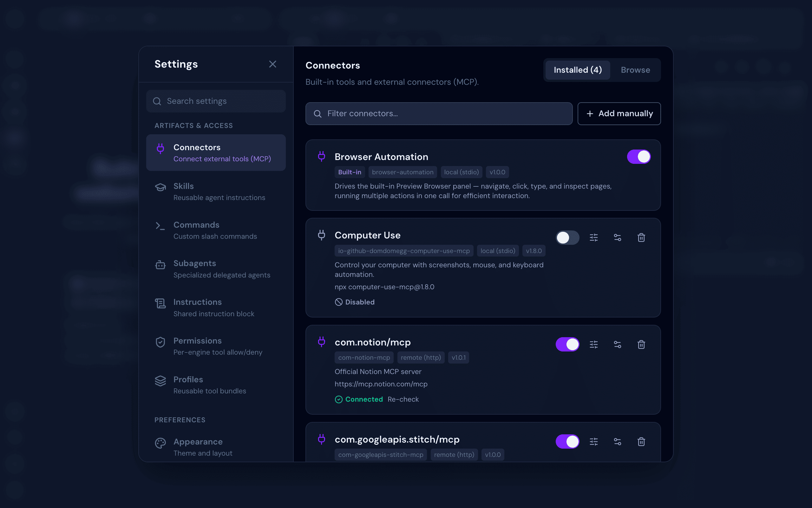
Task: Open the Connectors settings section
Action: coord(216,153)
